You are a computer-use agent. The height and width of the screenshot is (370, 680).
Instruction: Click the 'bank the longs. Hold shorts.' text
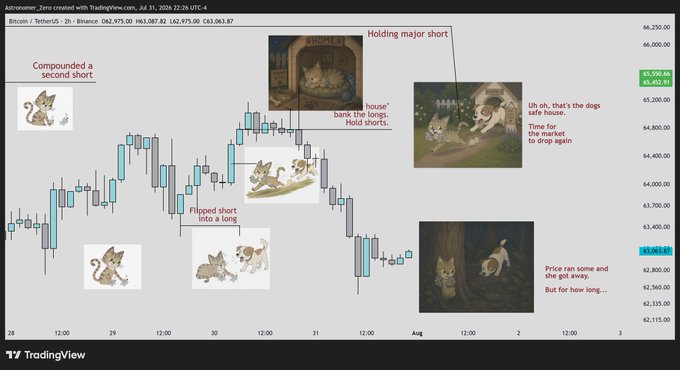(361, 118)
